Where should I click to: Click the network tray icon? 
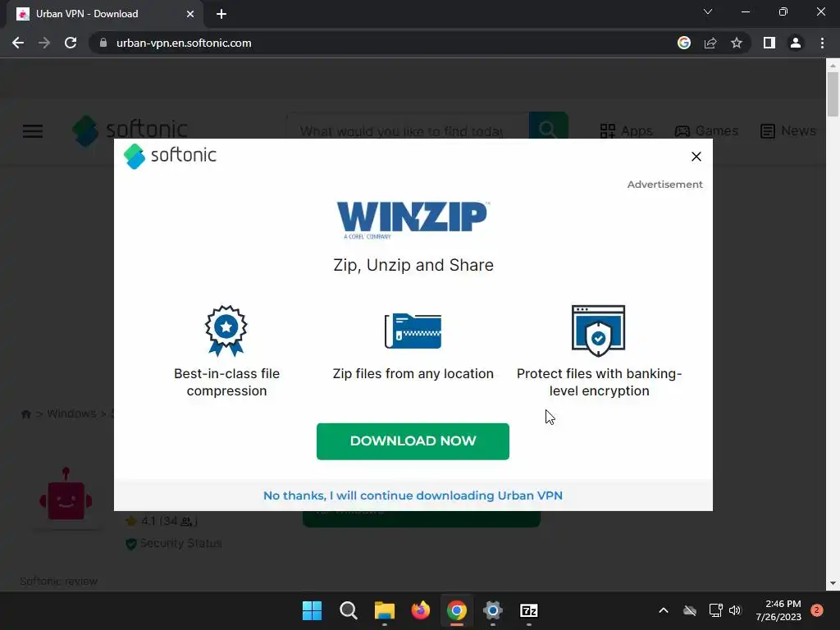coord(715,610)
